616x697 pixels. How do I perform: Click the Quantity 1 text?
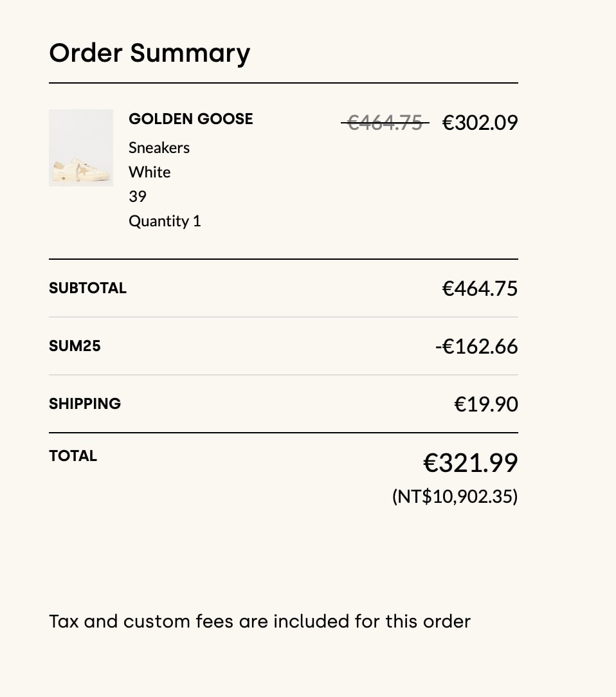point(165,221)
